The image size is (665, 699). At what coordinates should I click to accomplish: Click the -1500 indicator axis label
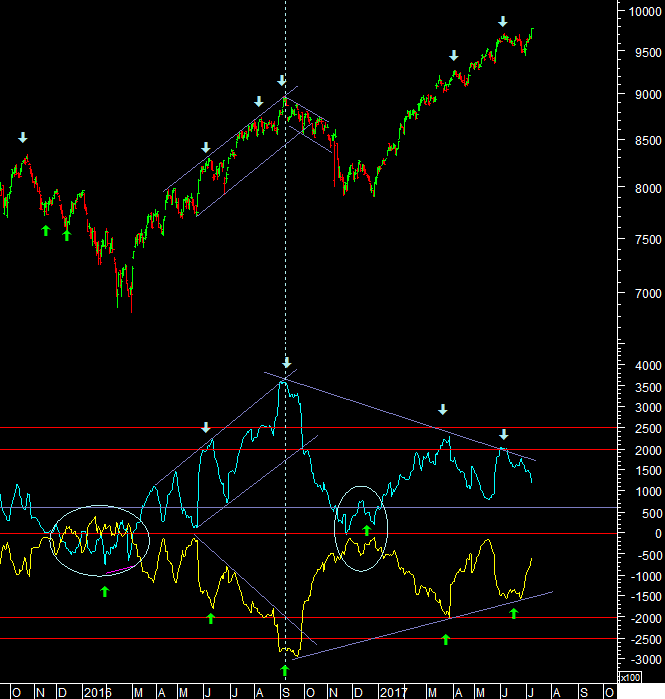[x=646, y=597]
